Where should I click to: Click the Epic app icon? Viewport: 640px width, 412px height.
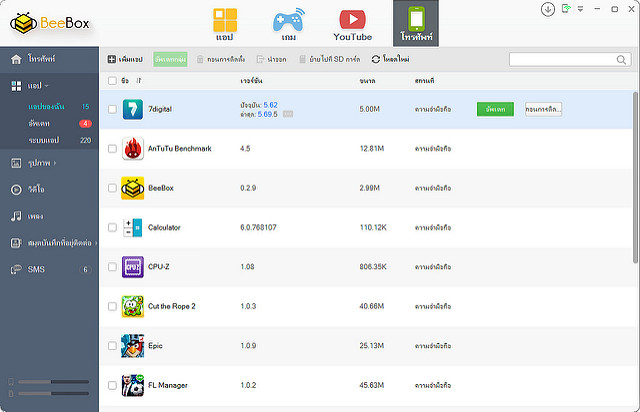click(133, 345)
